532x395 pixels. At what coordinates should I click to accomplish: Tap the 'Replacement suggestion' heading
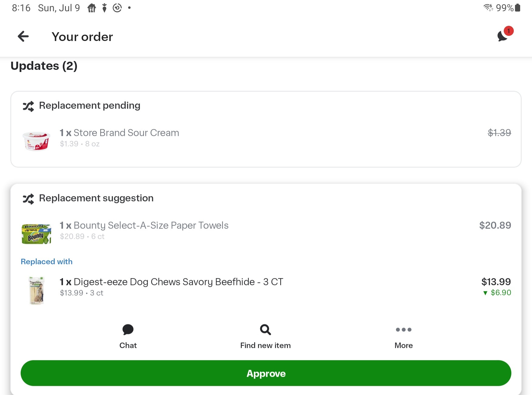pos(96,198)
